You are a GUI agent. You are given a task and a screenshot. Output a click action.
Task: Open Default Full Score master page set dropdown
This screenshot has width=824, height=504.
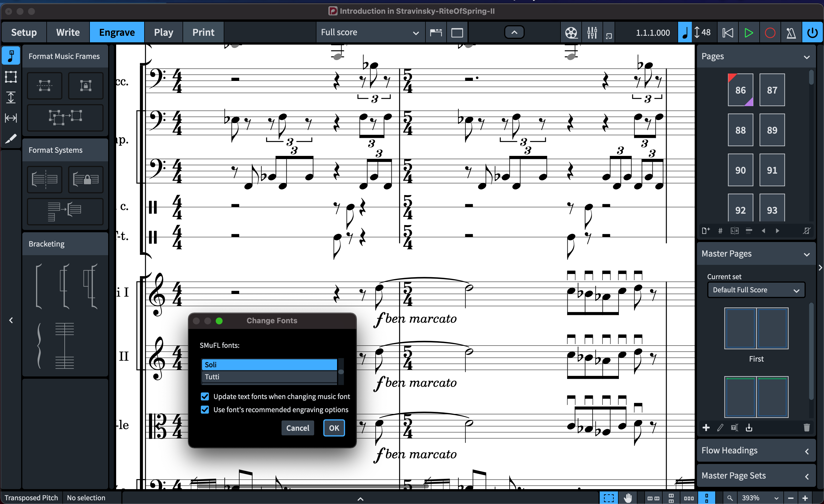pyautogui.click(x=756, y=290)
